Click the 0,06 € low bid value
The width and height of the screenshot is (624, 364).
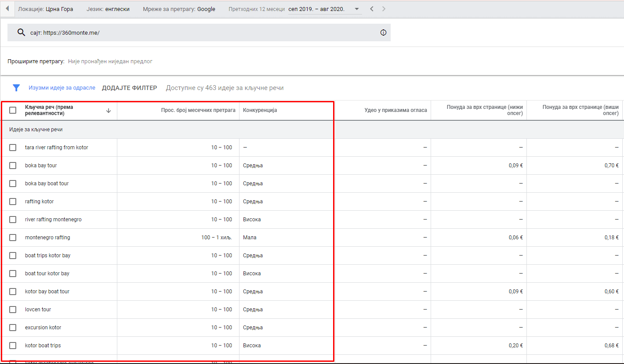[515, 238]
